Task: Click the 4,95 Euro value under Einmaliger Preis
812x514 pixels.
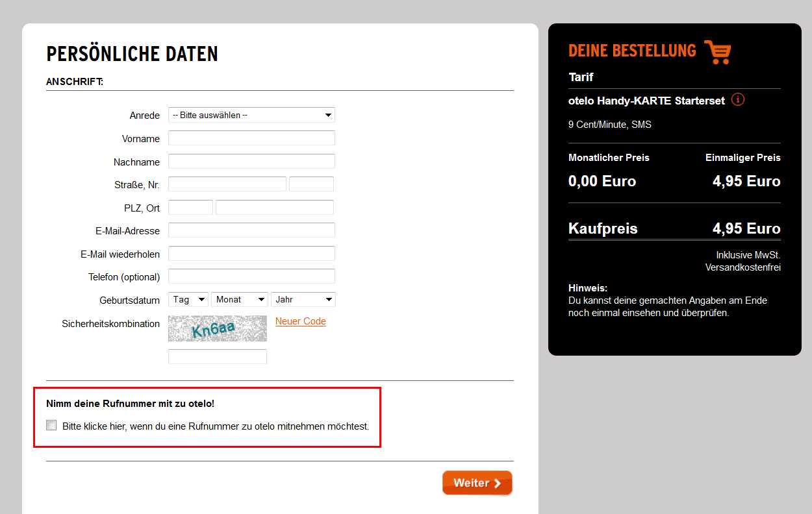Action: coord(746,181)
